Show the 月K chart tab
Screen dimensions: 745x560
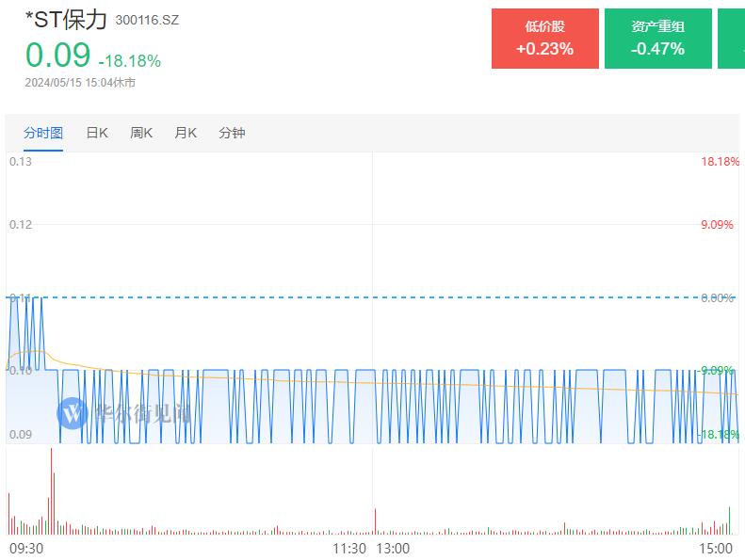[x=186, y=133]
